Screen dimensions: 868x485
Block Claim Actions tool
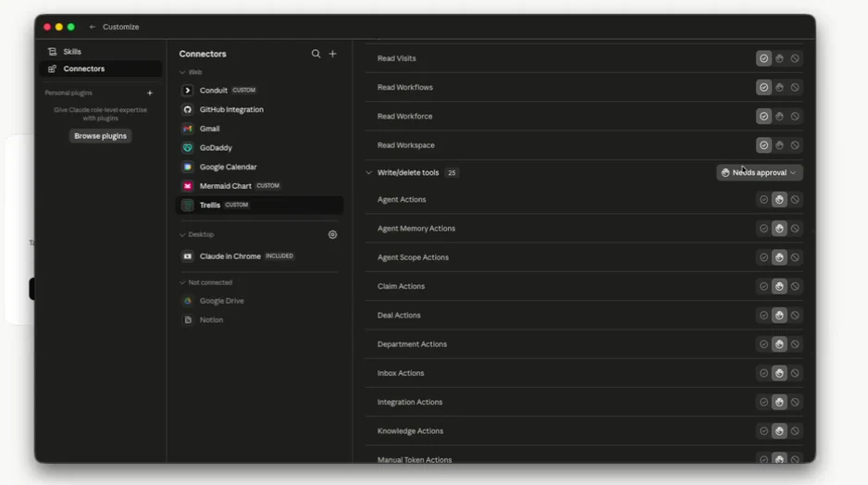click(x=795, y=286)
